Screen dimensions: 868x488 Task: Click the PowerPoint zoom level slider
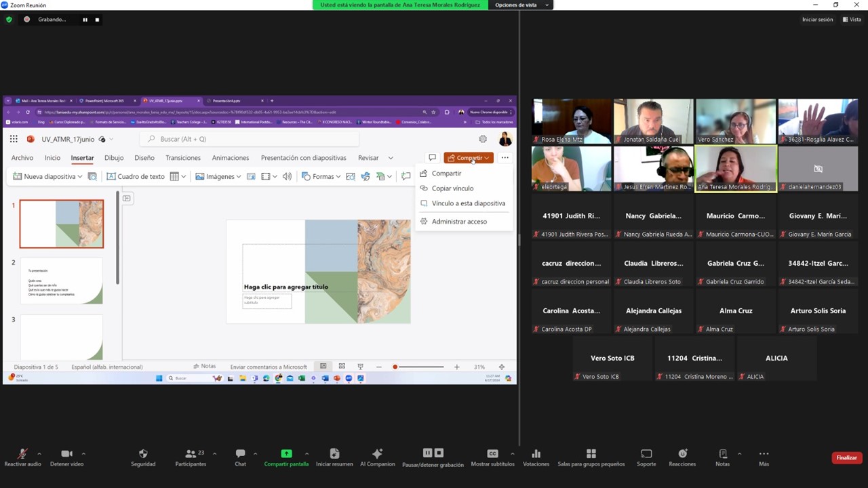[x=417, y=367]
